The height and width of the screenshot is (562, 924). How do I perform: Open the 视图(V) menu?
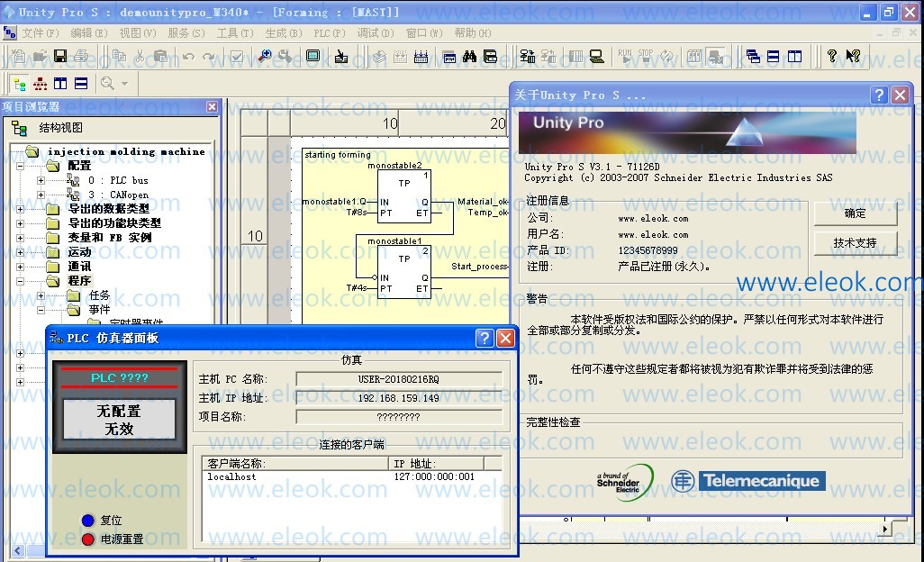coord(138,33)
